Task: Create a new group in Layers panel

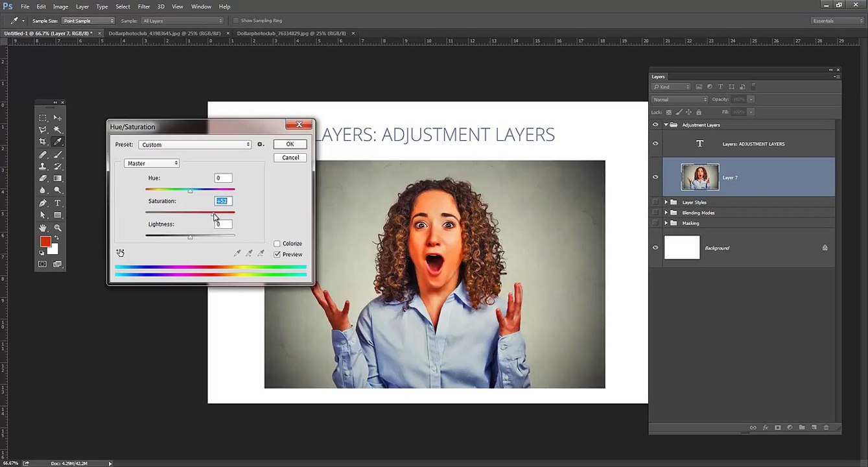Action: [x=802, y=427]
